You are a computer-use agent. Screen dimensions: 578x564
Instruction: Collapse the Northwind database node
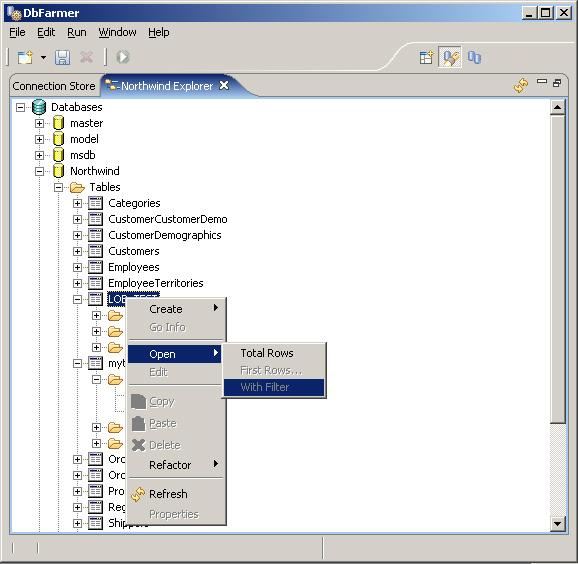pyautogui.click(x=39, y=171)
